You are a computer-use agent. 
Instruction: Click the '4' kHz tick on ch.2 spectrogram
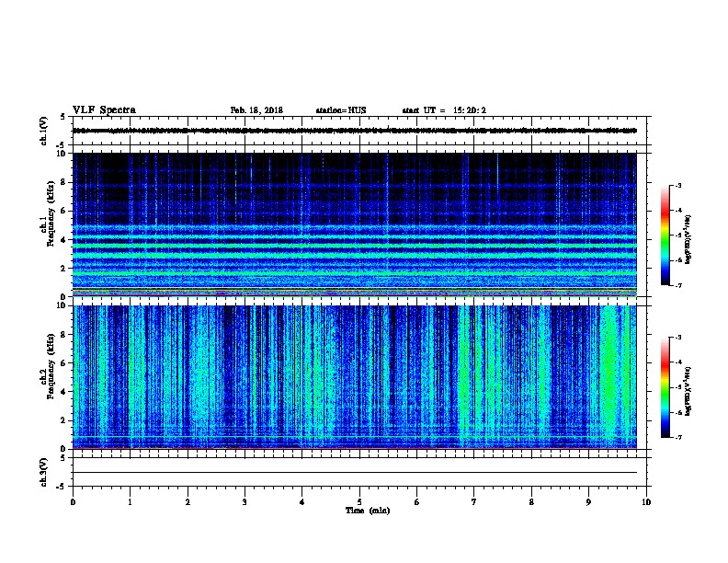click(x=63, y=392)
